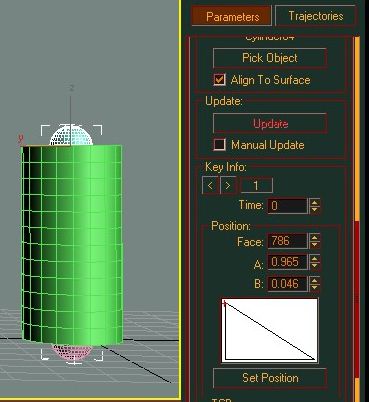Switch to the Trajectories tab
369x402 pixels.
315,16
